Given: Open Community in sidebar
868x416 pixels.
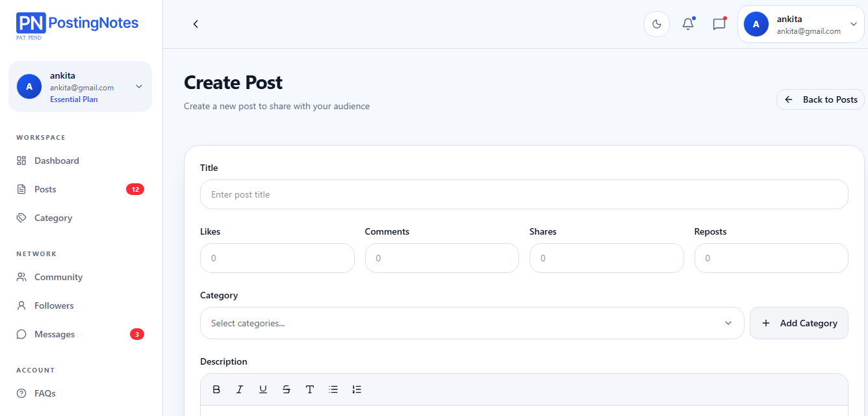Looking at the screenshot, I should coord(81,277).
